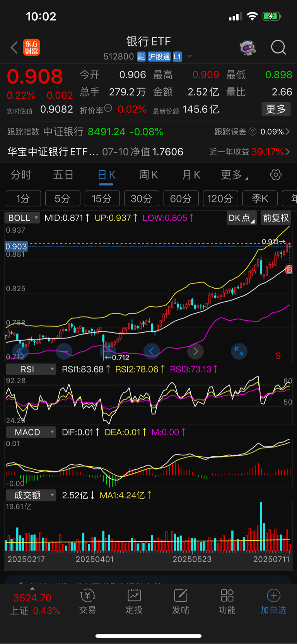Open RSI indicator dropdown

(31, 369)
